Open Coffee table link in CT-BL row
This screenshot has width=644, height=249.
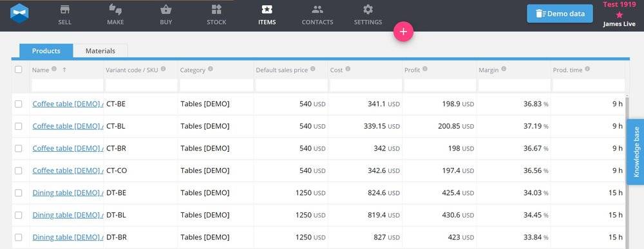coord(68,126)
